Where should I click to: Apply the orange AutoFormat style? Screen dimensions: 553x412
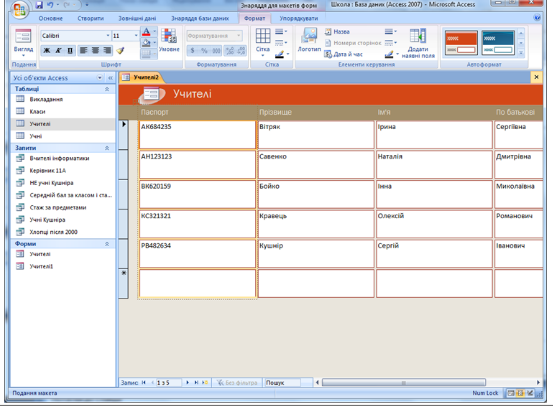click(x=461, y=43)
